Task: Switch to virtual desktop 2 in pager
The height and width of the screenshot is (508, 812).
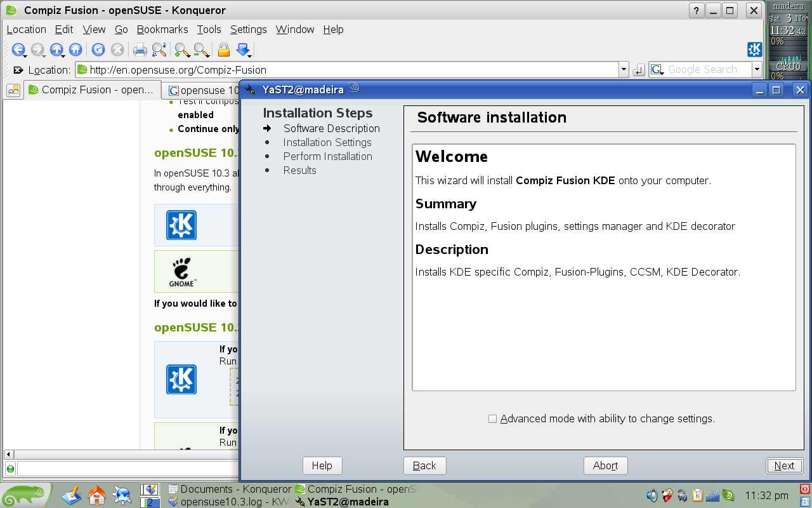Action: [x=149, y=502]
